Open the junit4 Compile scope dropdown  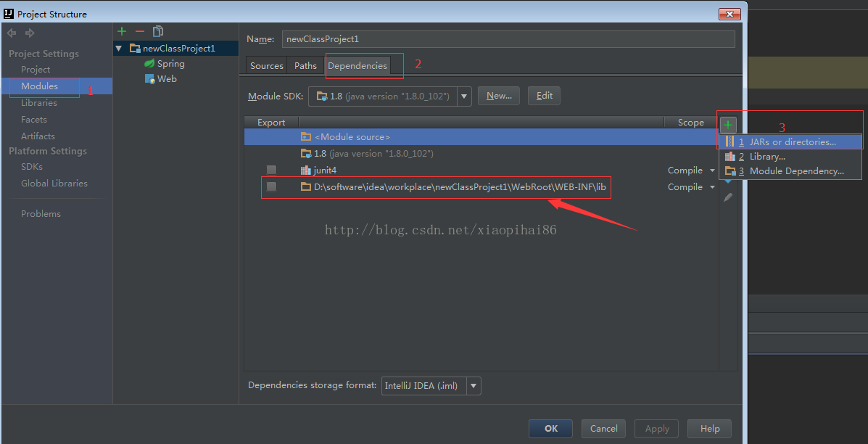(x=712, y=170)
